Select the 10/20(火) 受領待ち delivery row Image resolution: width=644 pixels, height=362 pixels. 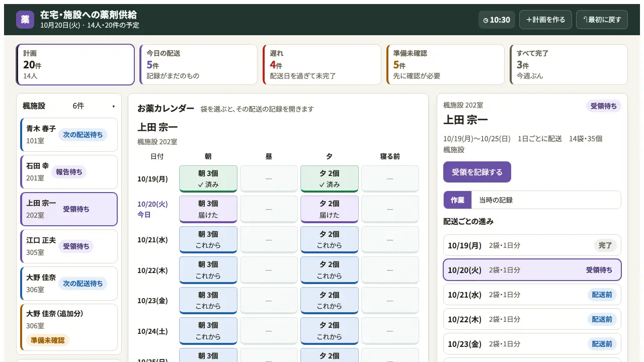532,270
